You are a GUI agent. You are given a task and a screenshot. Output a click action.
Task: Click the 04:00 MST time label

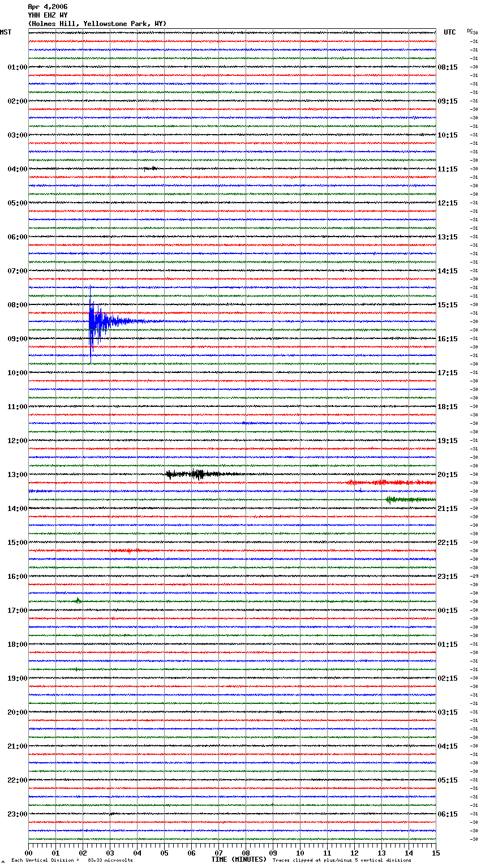coord(18,169)
